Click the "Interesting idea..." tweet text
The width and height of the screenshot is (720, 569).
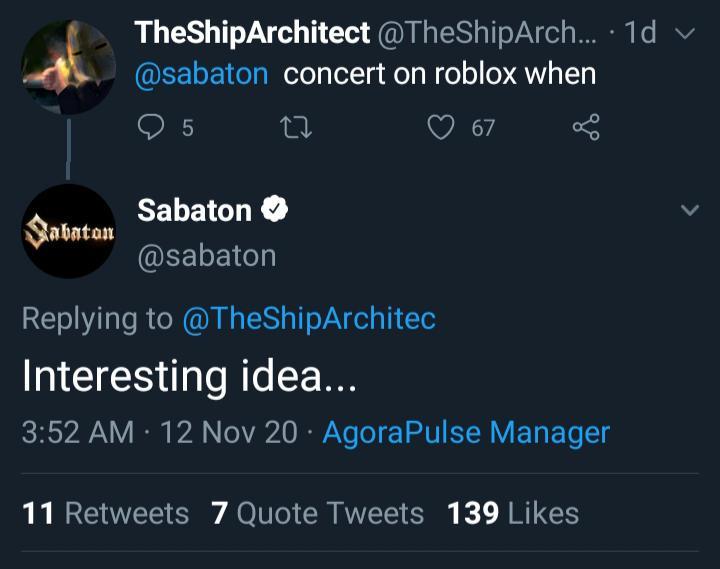pyautogui.click(x=189, y=376)
